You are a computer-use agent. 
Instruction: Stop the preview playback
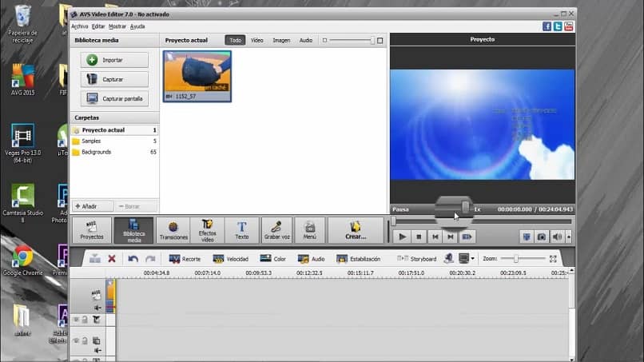(x=419, y=237)
